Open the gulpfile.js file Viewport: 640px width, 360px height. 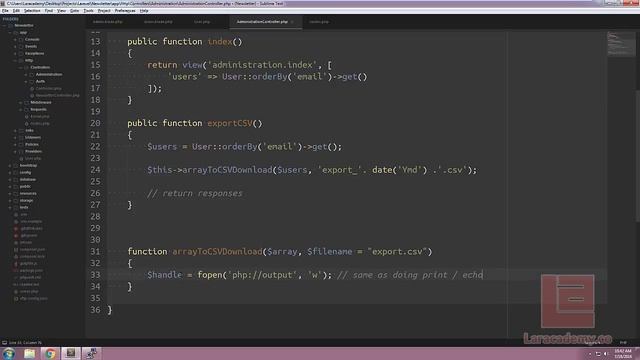tap(29, 263)
